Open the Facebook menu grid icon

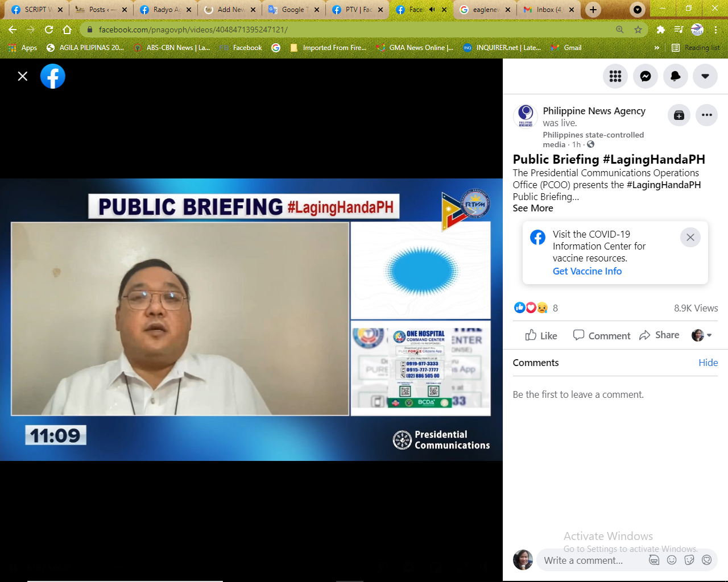pos(615,76)
